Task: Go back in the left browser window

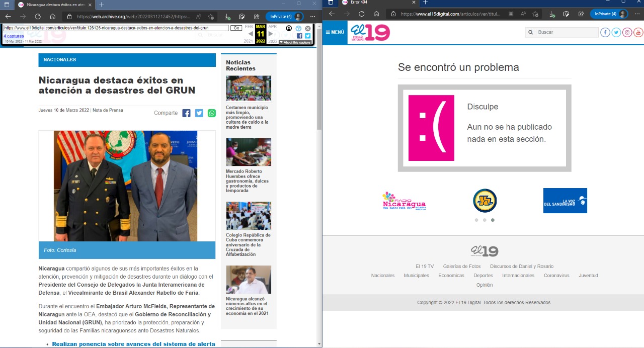Action: (x=8, y=16)
